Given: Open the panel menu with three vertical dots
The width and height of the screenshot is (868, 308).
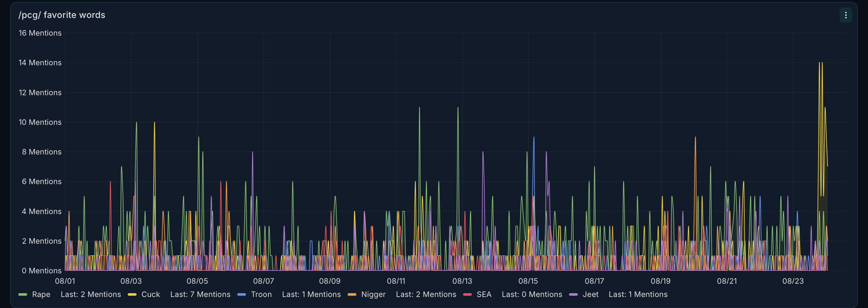Looking at the screenshot, I should (845, 15).
